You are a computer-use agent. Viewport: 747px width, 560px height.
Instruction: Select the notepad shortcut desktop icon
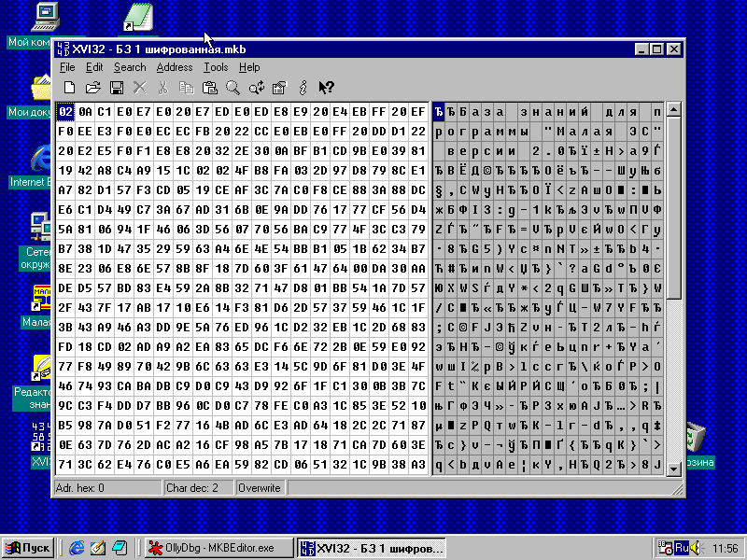(x=138, y=17)
